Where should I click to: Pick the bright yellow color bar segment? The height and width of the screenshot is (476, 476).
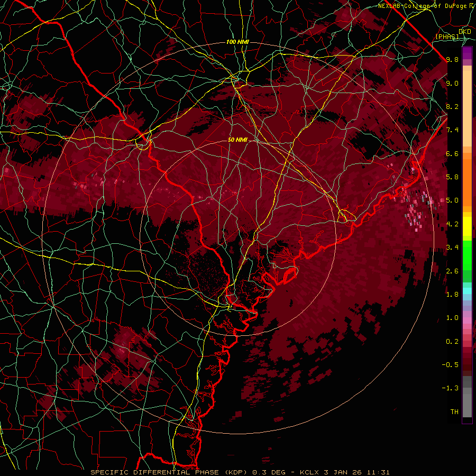pos(467,226)
